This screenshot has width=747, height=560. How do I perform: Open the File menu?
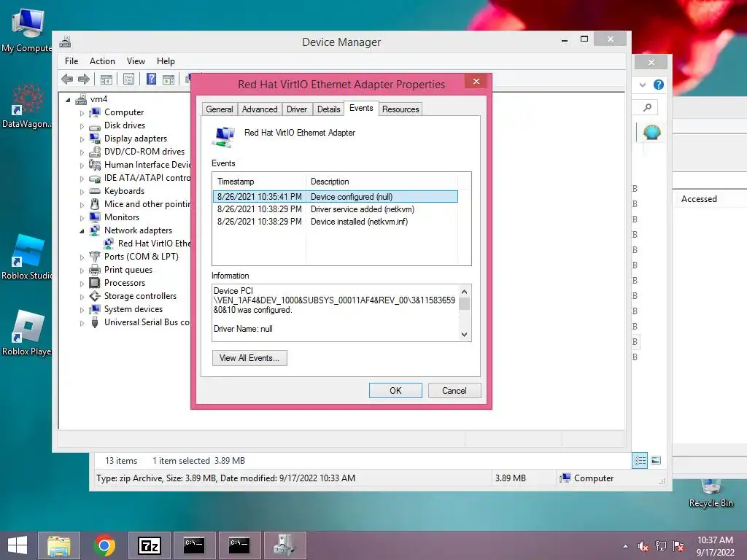point(71,61)
